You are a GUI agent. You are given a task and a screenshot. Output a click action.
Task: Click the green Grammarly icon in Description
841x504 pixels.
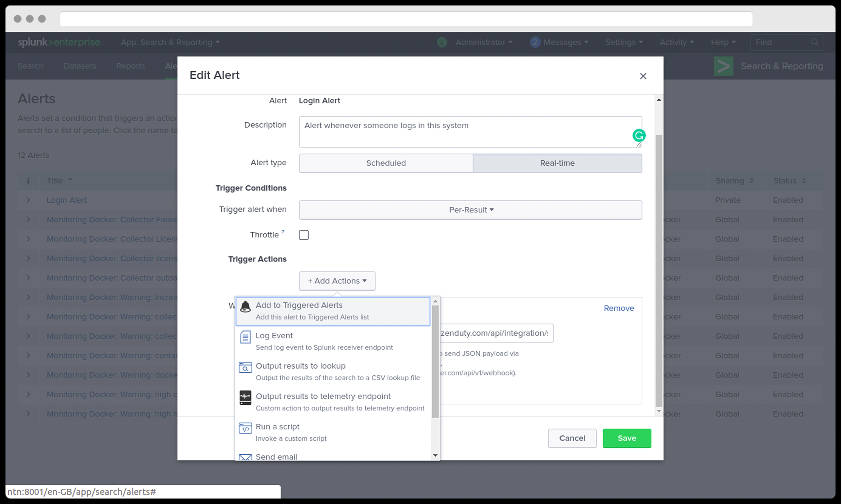coord(639,135)
